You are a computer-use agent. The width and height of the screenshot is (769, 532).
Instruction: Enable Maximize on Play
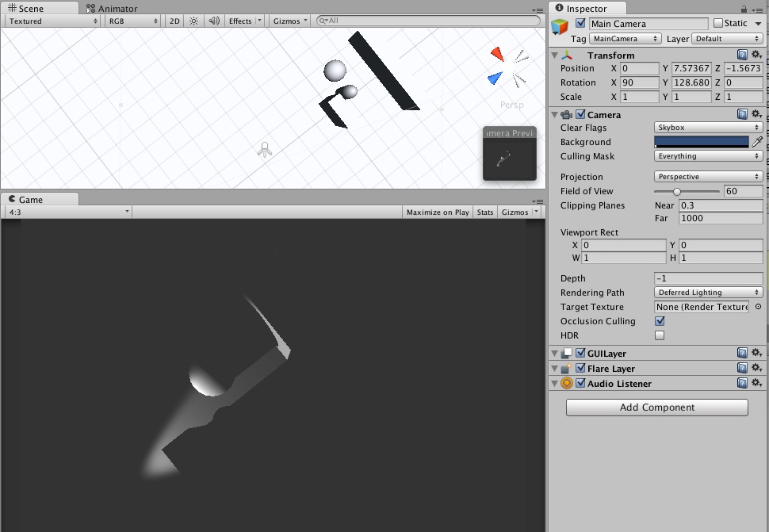coord(437,212)
